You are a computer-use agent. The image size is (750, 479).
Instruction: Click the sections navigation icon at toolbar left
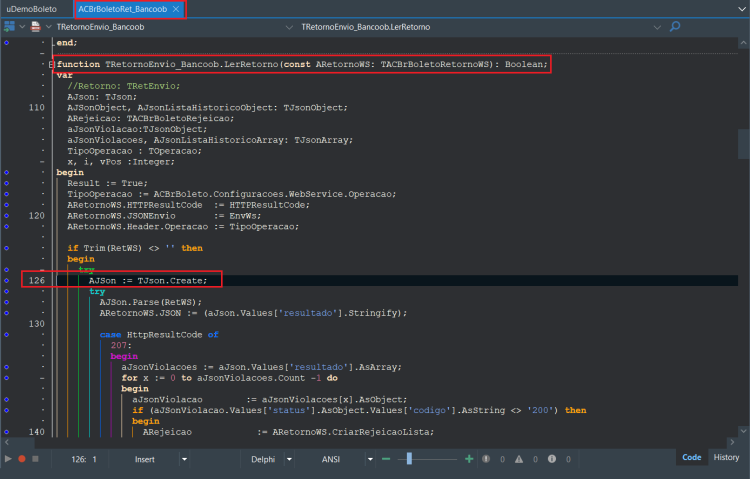(9, 26)
